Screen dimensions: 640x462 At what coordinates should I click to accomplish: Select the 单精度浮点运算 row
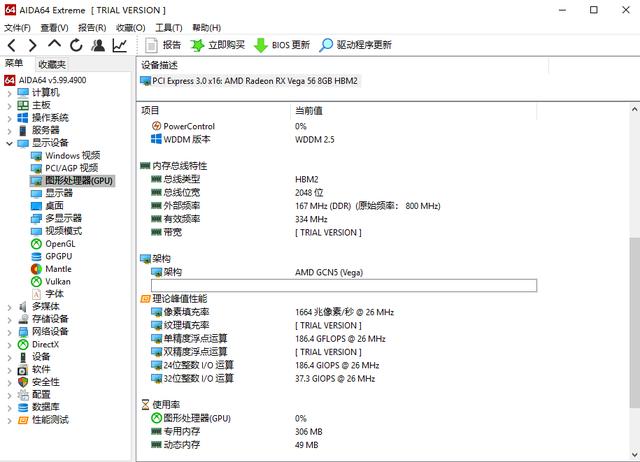(x=343, y=339)
